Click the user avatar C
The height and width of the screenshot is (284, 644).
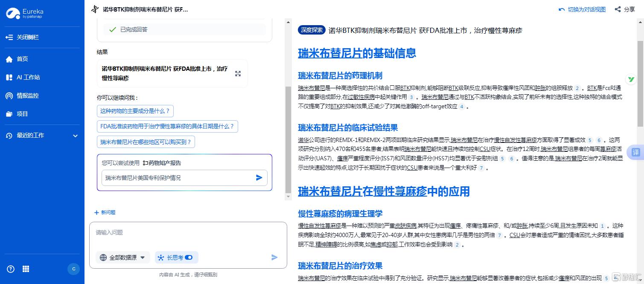[73, 269]
